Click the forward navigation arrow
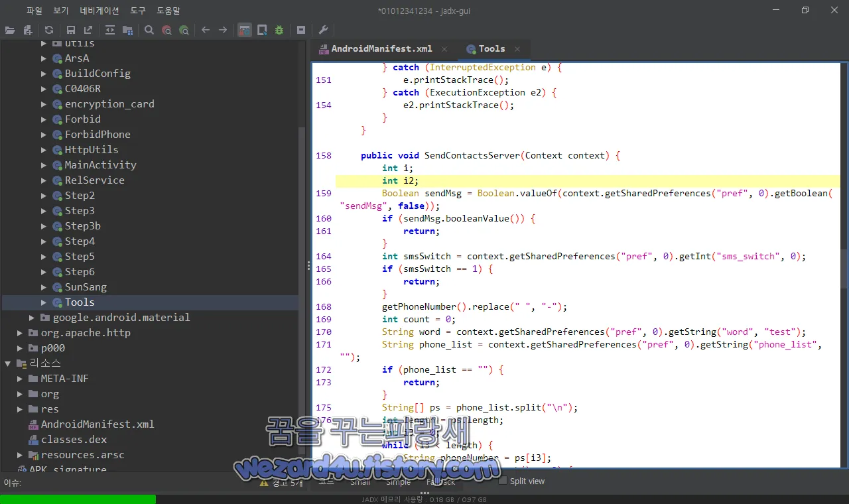The image size is (849, 504). (223, 30)
